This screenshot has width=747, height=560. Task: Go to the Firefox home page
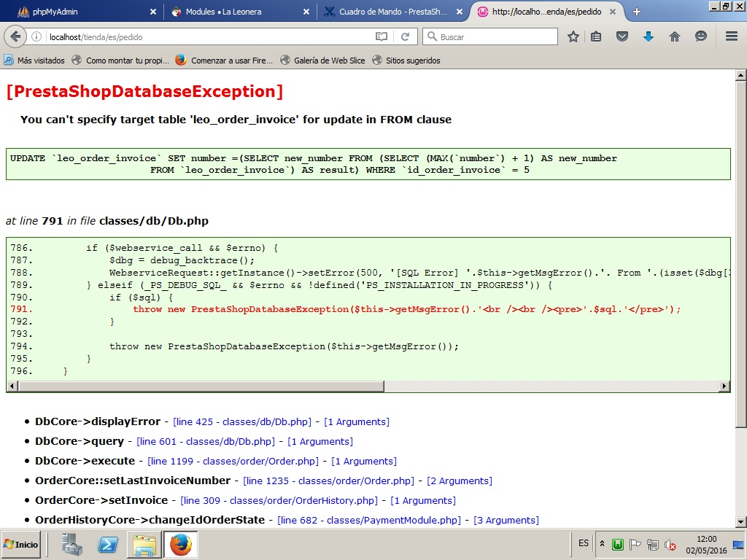click(x=675, y=36)
